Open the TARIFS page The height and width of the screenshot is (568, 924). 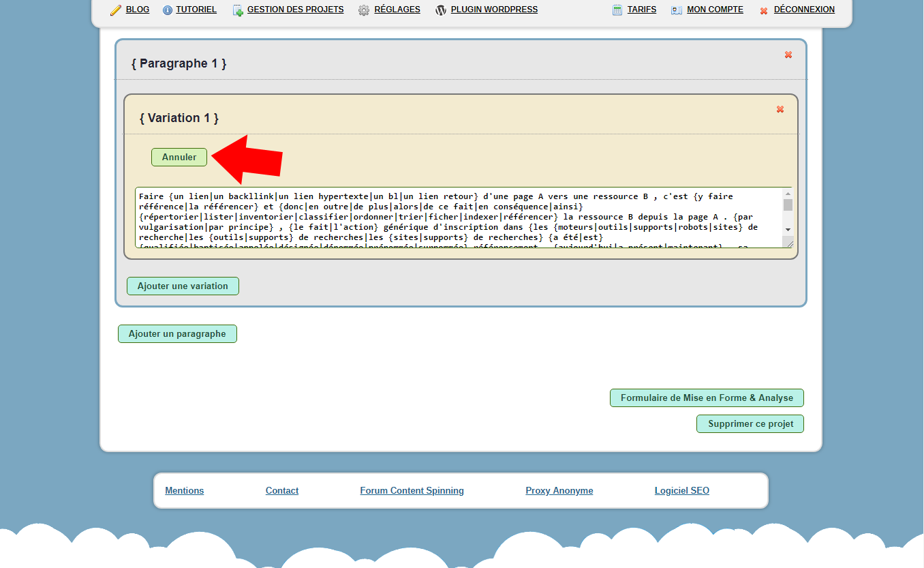[642, 10]
